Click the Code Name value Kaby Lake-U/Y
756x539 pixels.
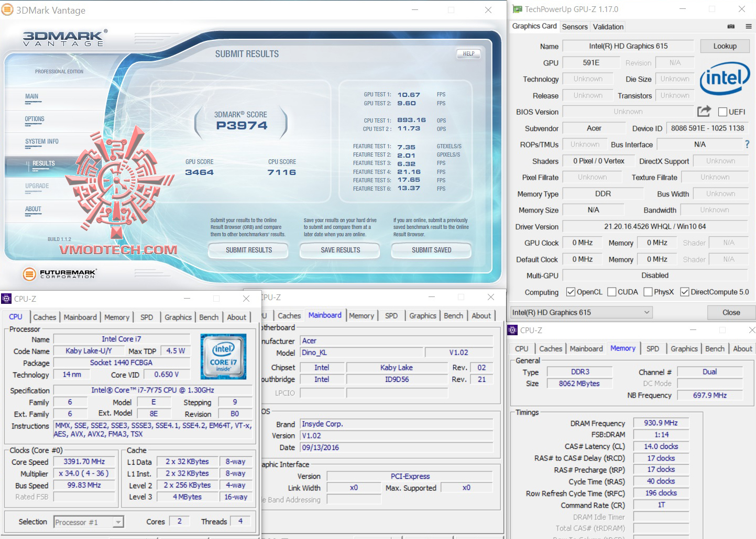pyautogui.click(x=89, y=351)
